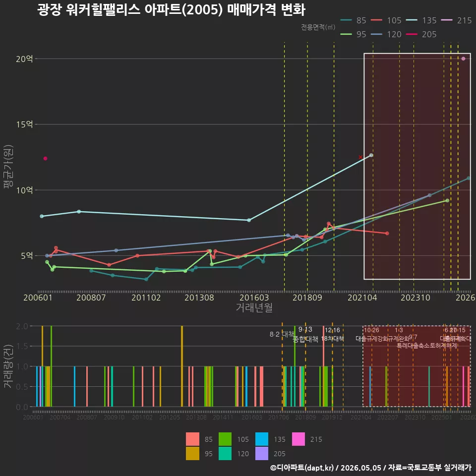Click the 0.5 label on volume axis

[22, 386]
